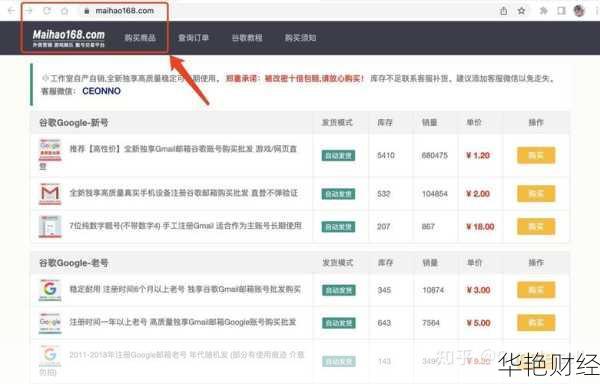600x384 pixels.
Task: Click the ¥3.00 price
Action: click(x=478, y=290)
